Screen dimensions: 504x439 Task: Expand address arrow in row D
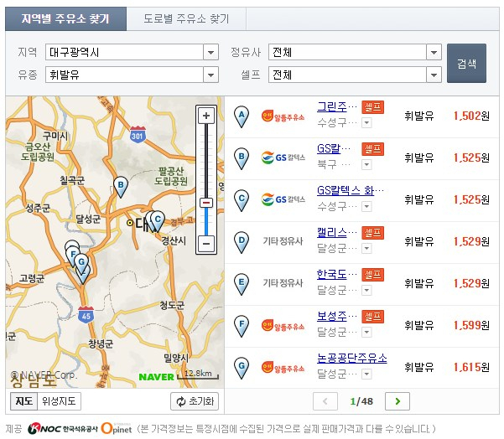366,248
